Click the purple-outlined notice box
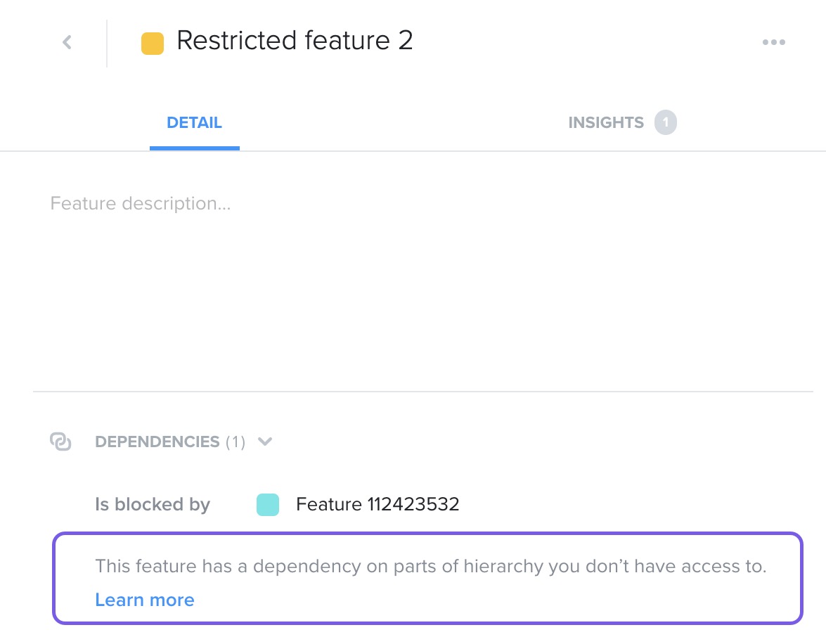Screen dimensions: 826x644 pos(427,578)
